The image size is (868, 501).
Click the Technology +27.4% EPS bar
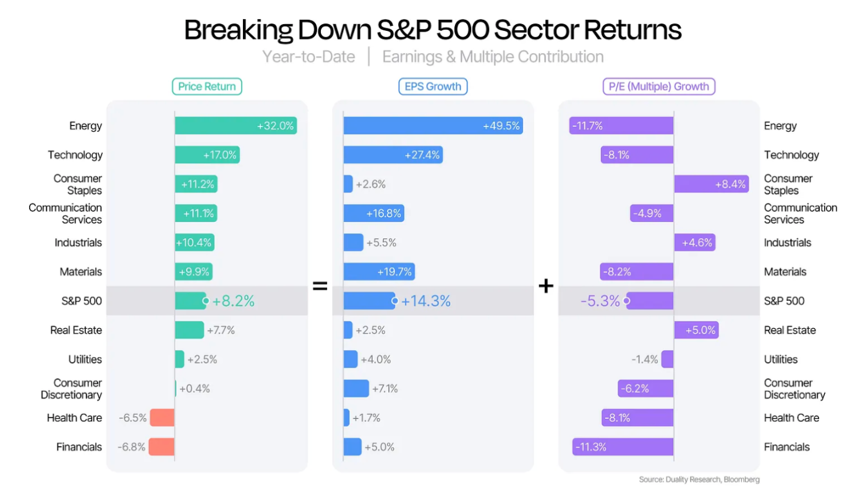[393, 155]
